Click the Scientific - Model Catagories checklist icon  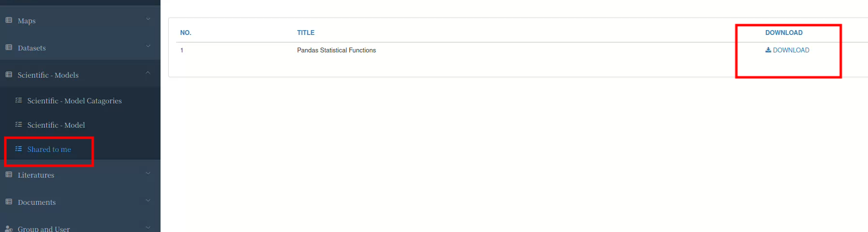pyautogui.click(x=18, y=100)
